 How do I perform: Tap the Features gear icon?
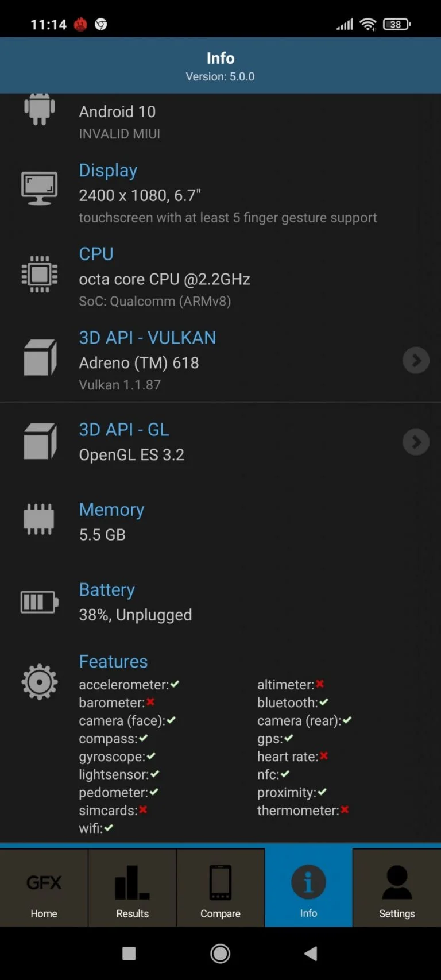tap(39, 682)
